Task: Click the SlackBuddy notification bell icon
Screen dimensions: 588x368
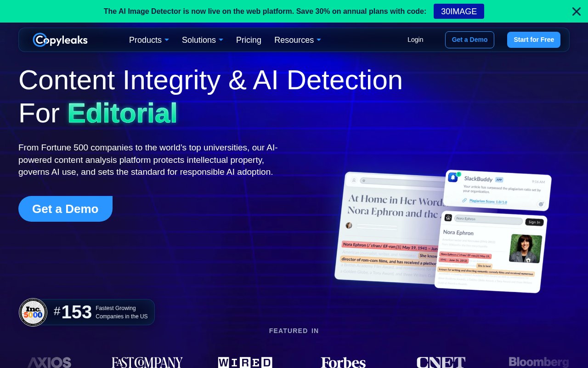Action: pos(453,177)
